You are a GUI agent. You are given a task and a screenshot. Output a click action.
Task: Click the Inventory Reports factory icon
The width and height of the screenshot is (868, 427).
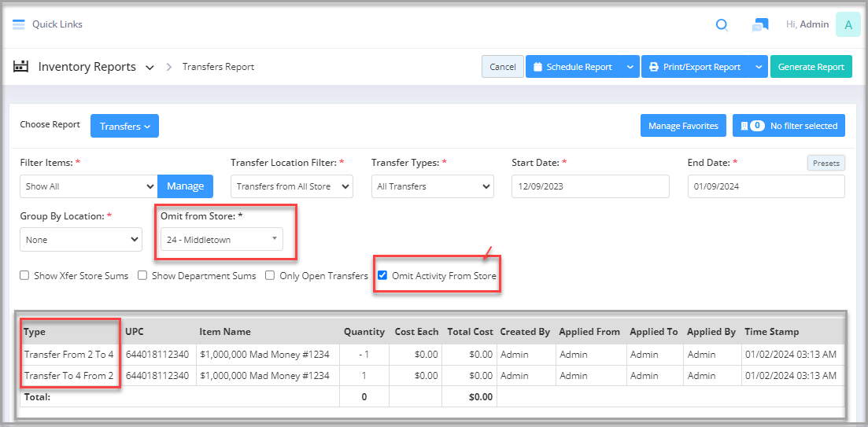(x=20, y=66)
